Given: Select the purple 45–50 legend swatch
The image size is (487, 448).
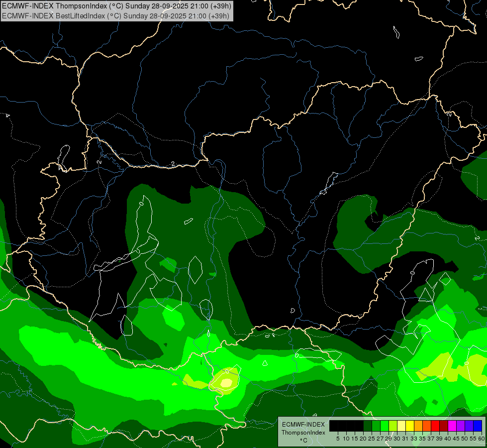Looking at the screenshot, I should click(461, 426).
